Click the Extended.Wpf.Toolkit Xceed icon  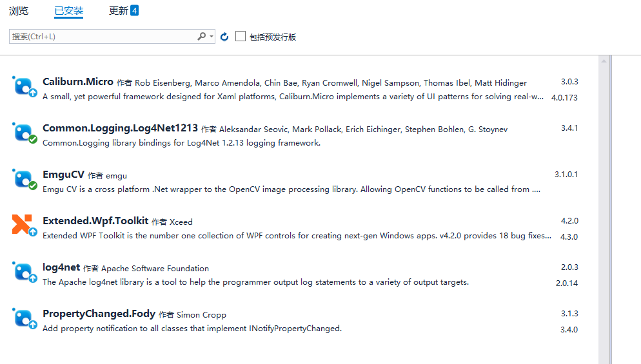pyautogui.click(x=25, y=225)
